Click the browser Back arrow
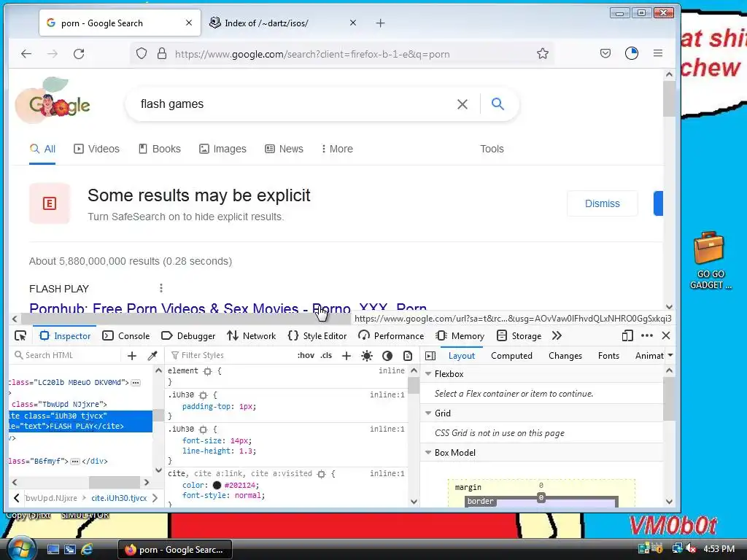747x560 pixels. (x=26, y=54)
